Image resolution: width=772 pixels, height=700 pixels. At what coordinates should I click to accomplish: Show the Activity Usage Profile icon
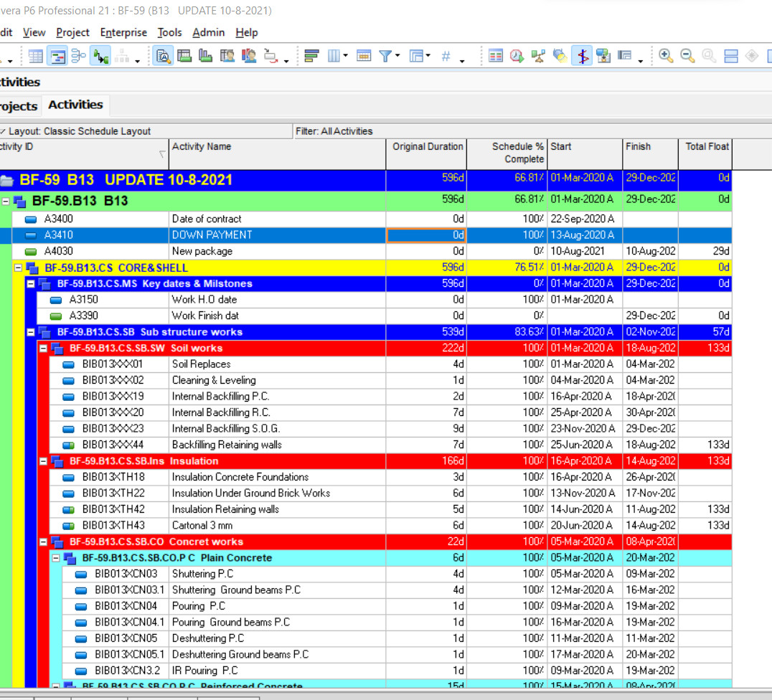[x=206, y=57]
